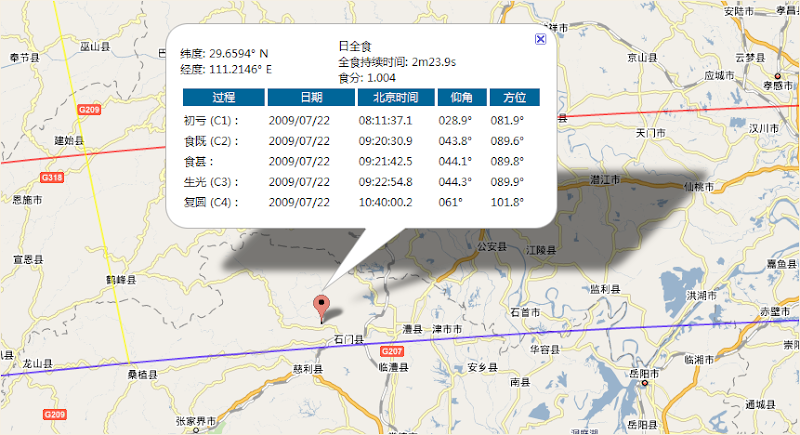The image size is (800, 435).
Task: Click the 汉川市 map label
Action: 764,129
